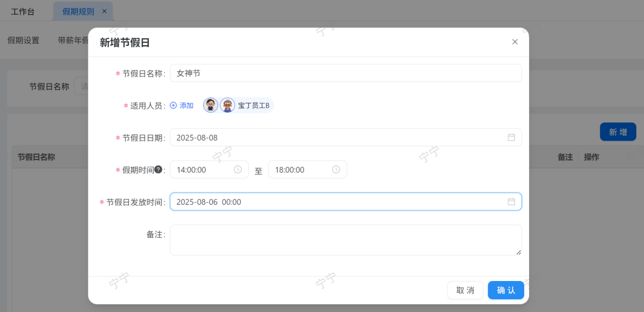Open the 节假日日期 date picker field
Image resolution: width=644 pixels, height=312 pixels.
click(335, 137)
